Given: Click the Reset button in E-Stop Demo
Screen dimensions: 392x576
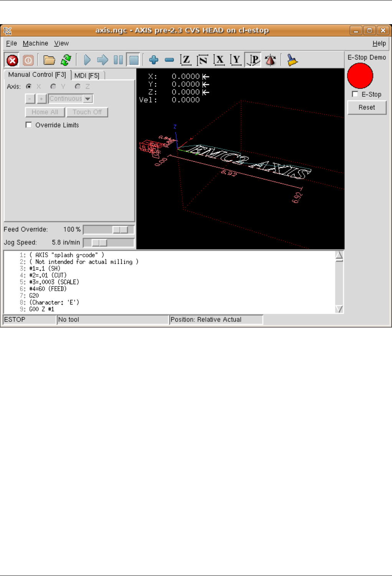Looking at the screenshot, I should click(x=367, y=108).
